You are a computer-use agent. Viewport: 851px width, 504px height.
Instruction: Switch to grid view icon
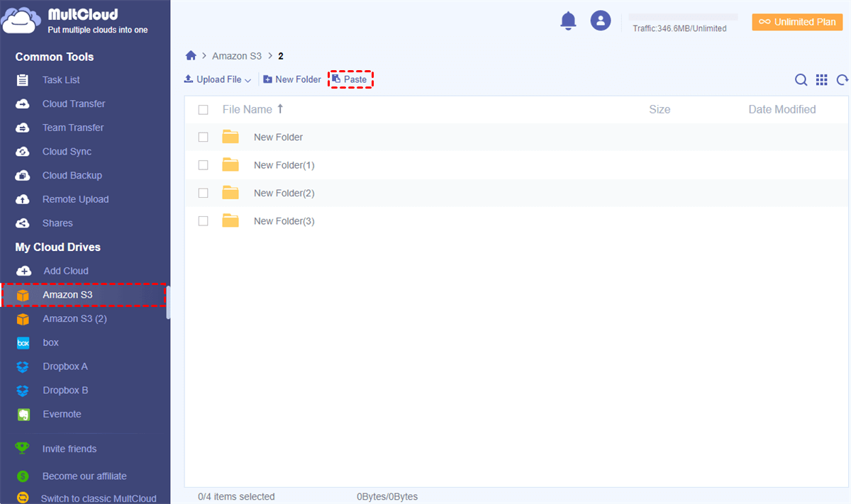[x=822, y=80]
